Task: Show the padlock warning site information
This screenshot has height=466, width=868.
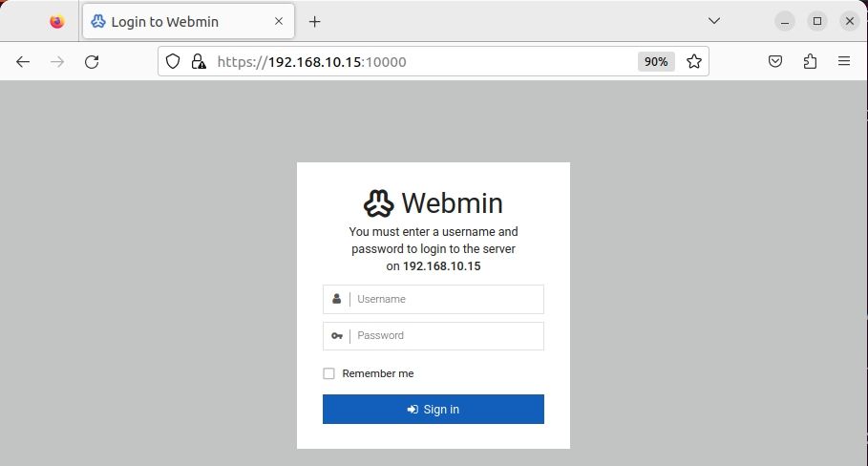Action: [x=199, y=61]
